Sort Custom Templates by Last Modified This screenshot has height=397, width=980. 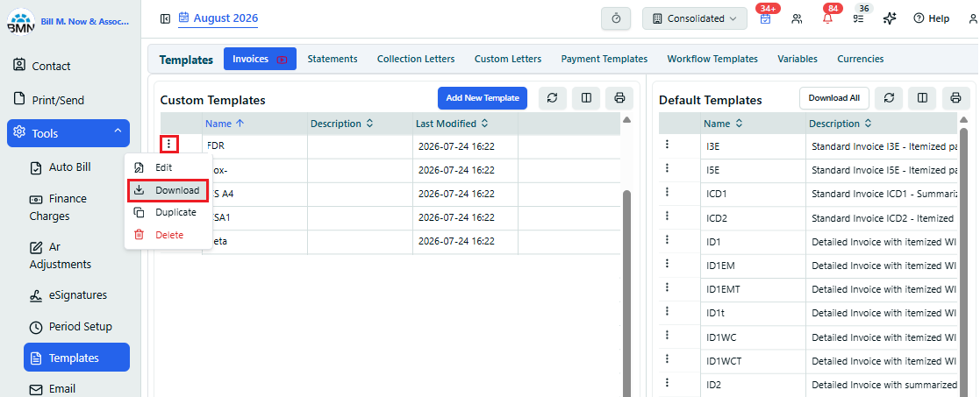452,124
